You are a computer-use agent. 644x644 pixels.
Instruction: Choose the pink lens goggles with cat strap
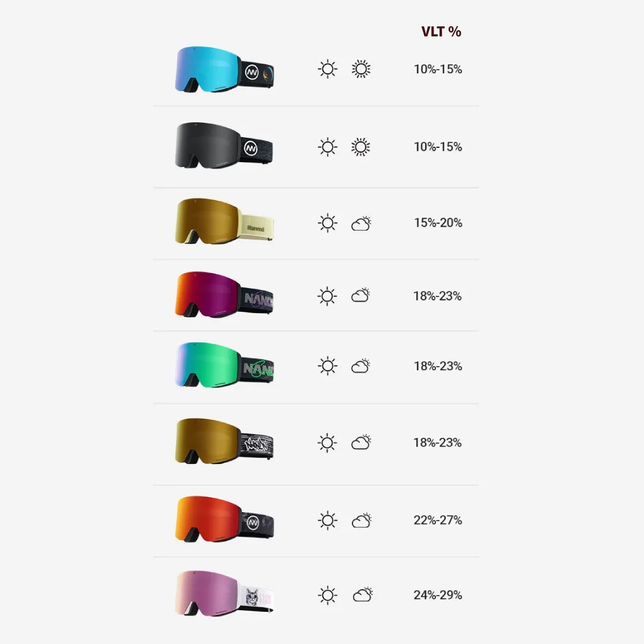click(x=224, y=593)
